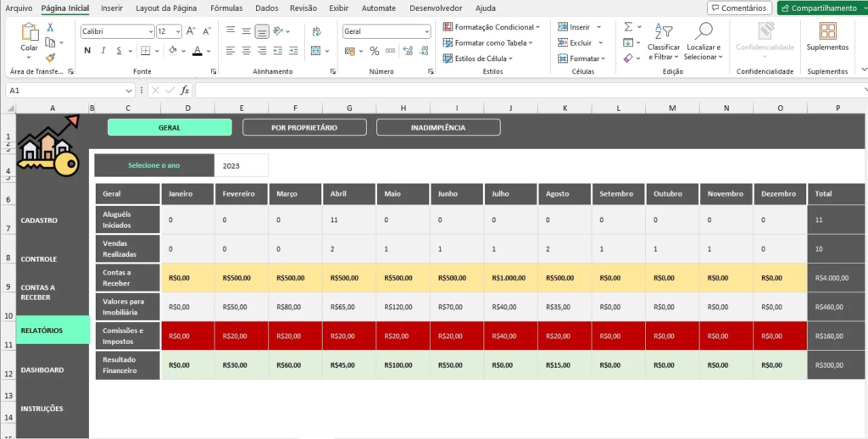Click the insert function fx icon
This screenshot has height=439, width=868.
point(185,90)
